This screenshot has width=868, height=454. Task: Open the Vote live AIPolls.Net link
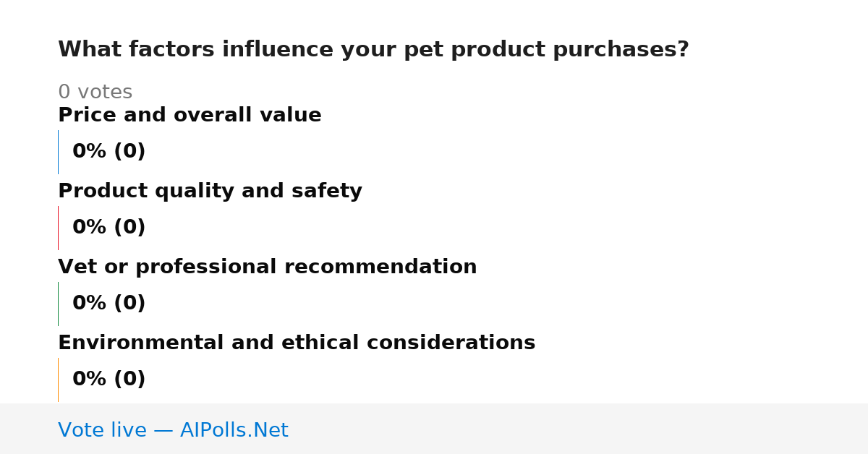[x=173, y=430]
